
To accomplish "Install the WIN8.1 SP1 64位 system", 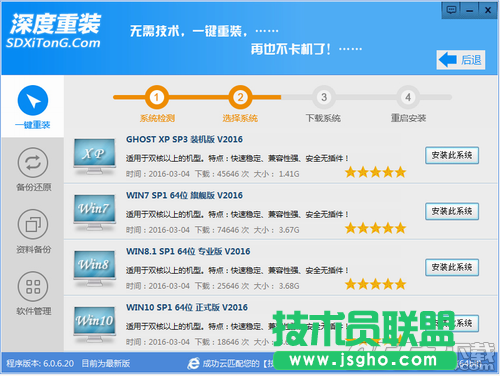I will (452, 267).
